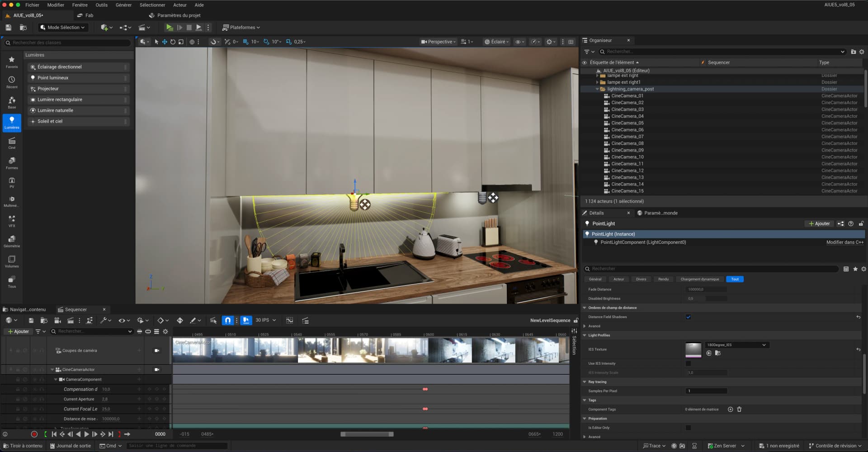868x452 pixels.
Task: Switch to the Rendu filter tab in Details
Action: 663,279
